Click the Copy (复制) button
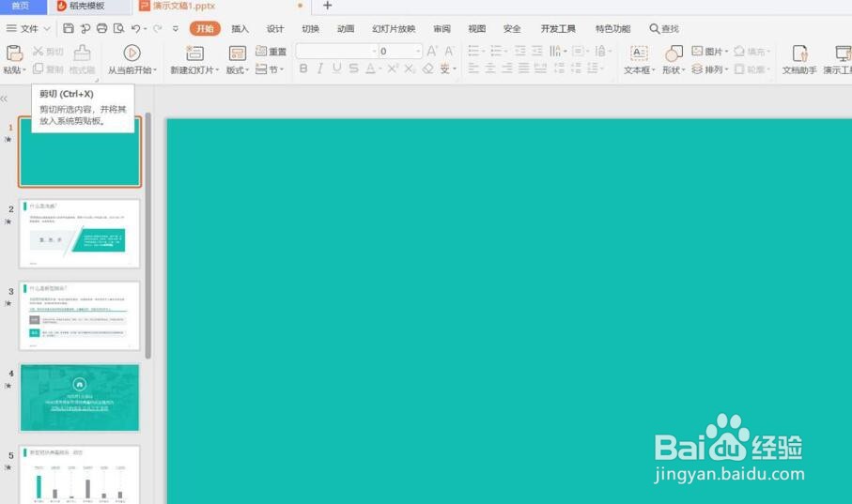This screenshot has width=852, height=504. (48, 69)
